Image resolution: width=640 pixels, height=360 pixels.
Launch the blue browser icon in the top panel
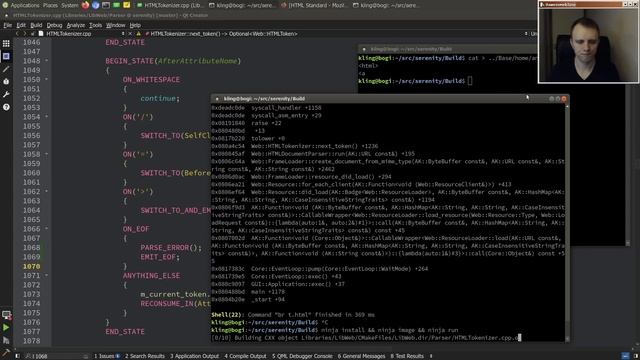[x=96, y=5]
